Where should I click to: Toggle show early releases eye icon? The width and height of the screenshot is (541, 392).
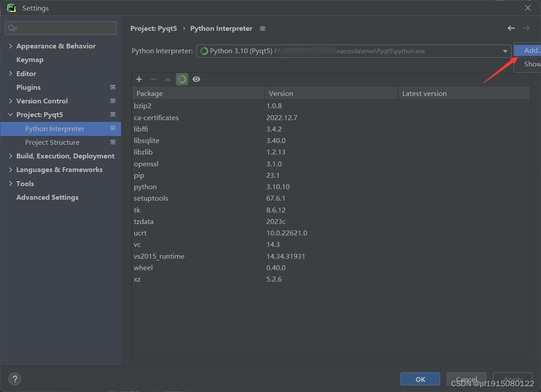tap(196, 79)
